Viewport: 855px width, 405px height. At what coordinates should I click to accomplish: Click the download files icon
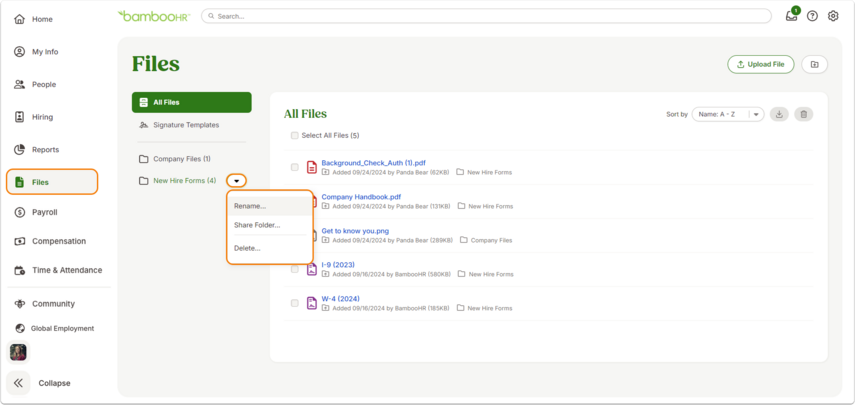(779, 114)
